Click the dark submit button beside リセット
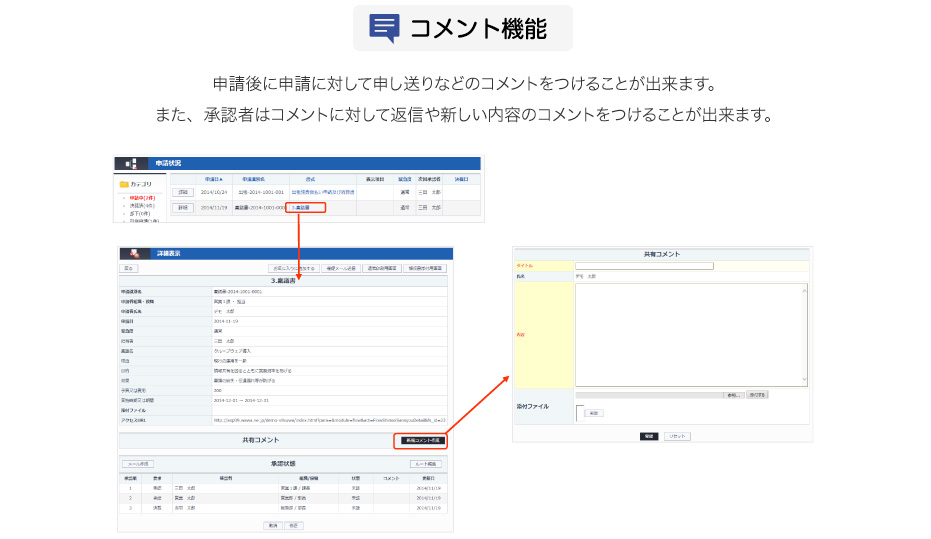This screenshot has height=539, width=931. (649, 436)
